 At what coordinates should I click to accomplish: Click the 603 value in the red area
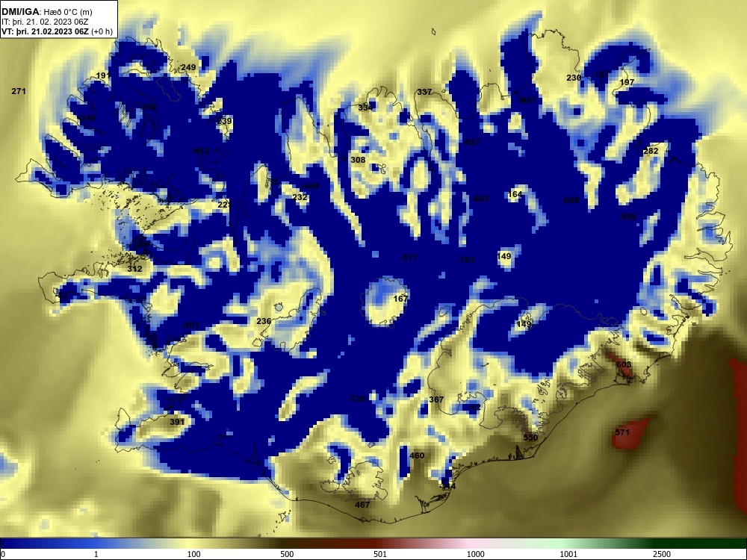point(624,364)
